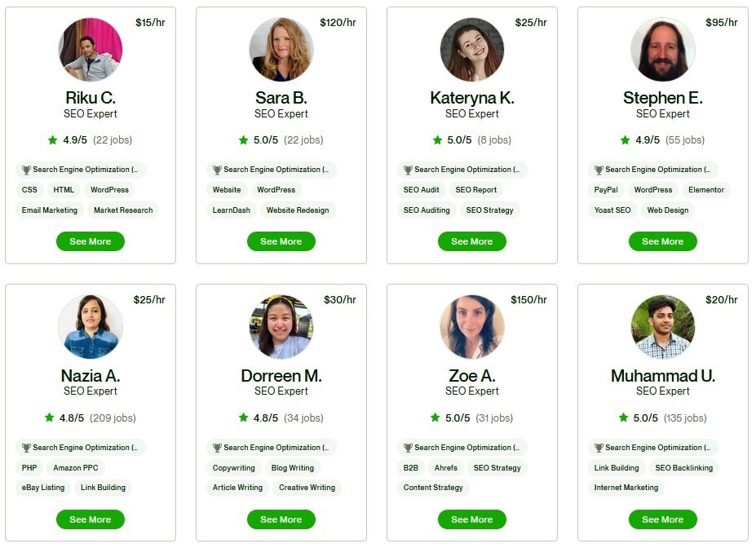Click the trophy icon on Muhammad U.'s skill tag
756x548 pixels.
pyautogui.click(x=598, y=448)
